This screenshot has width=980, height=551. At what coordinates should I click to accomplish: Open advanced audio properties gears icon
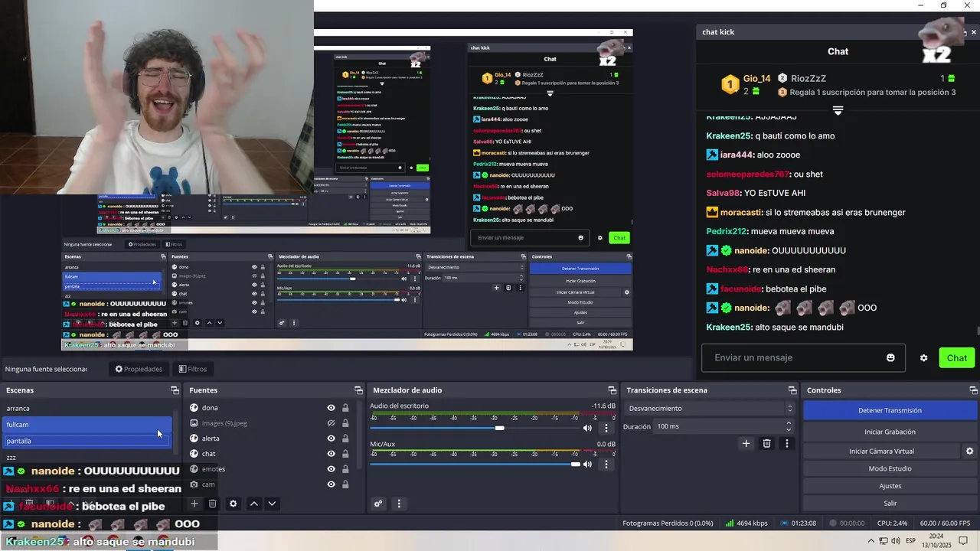pos(378,504)
